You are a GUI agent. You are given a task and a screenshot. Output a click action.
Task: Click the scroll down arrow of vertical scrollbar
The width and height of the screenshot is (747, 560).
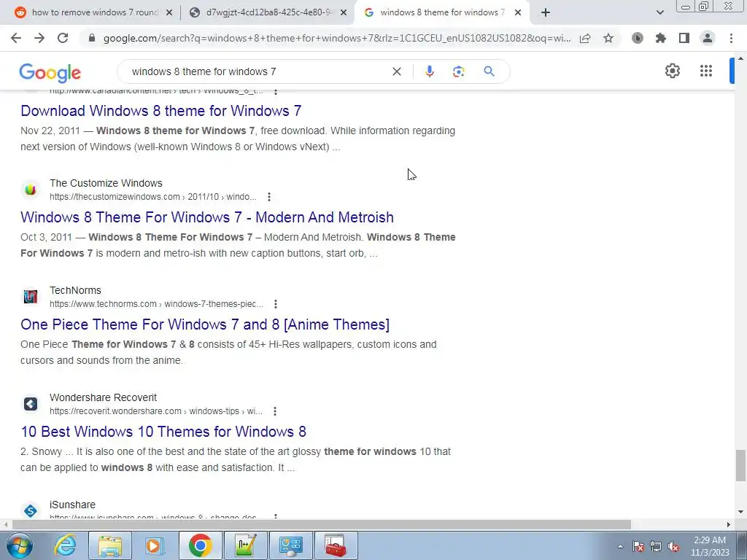pos(740,512)
